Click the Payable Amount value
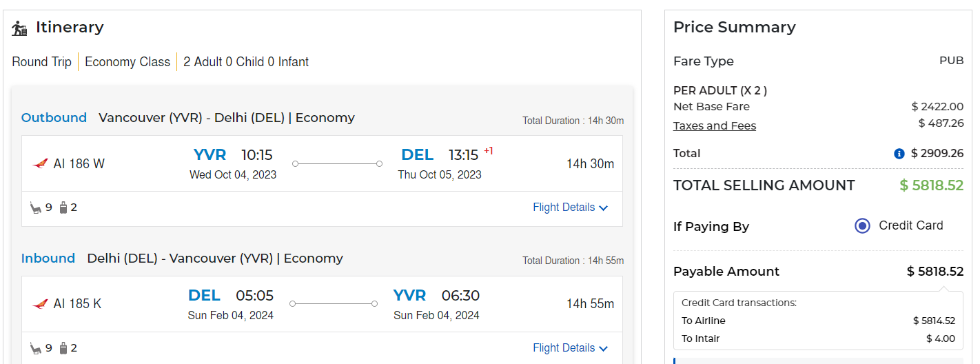 [935, 271]
